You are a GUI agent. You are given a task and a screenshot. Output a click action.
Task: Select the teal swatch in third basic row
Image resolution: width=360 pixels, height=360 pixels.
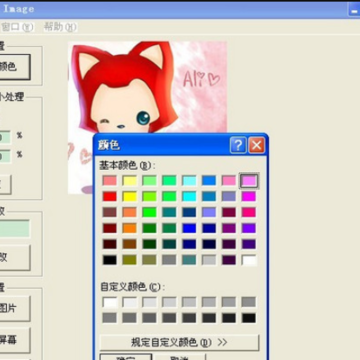pyautogui.click(x=169, y=212)
